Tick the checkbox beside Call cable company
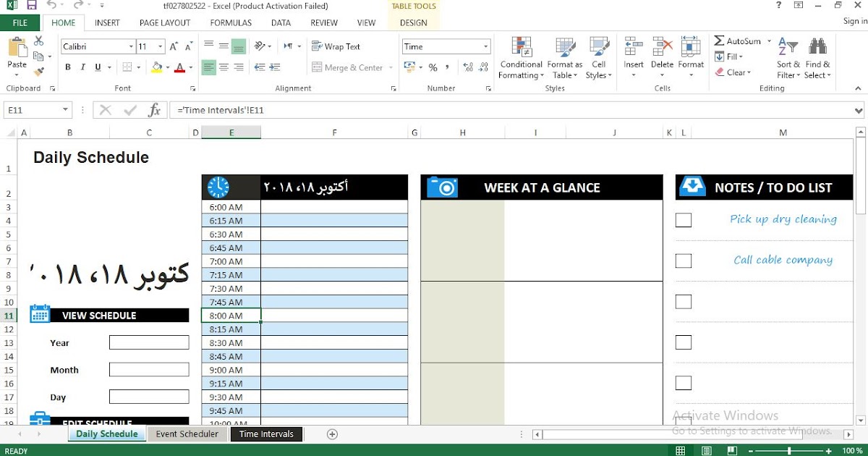The image size is (868, 456). pyautogui.click(x=683, y=261)
